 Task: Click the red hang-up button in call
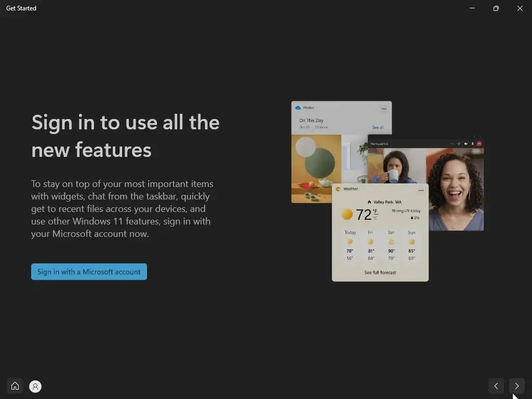(479, 143)
